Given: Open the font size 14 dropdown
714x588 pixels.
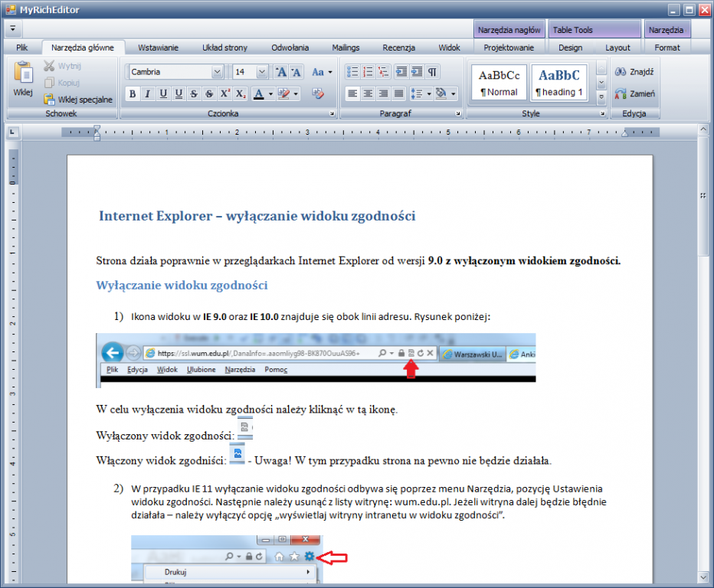Looking at the screenshot, I should click(x=262, y=72).
